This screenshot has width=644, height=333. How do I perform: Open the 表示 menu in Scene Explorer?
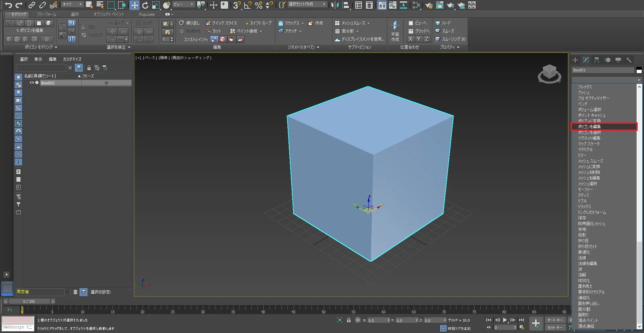click(38, 59)
